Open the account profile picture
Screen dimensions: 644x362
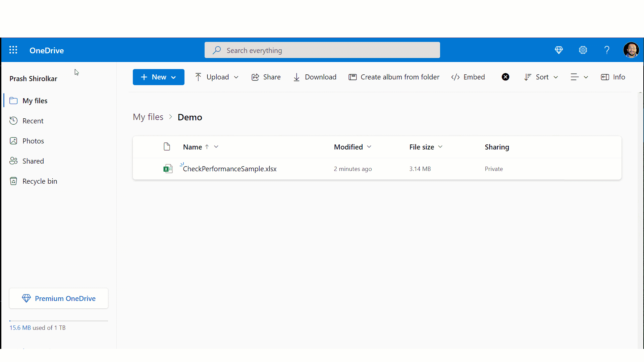point(631,50)
